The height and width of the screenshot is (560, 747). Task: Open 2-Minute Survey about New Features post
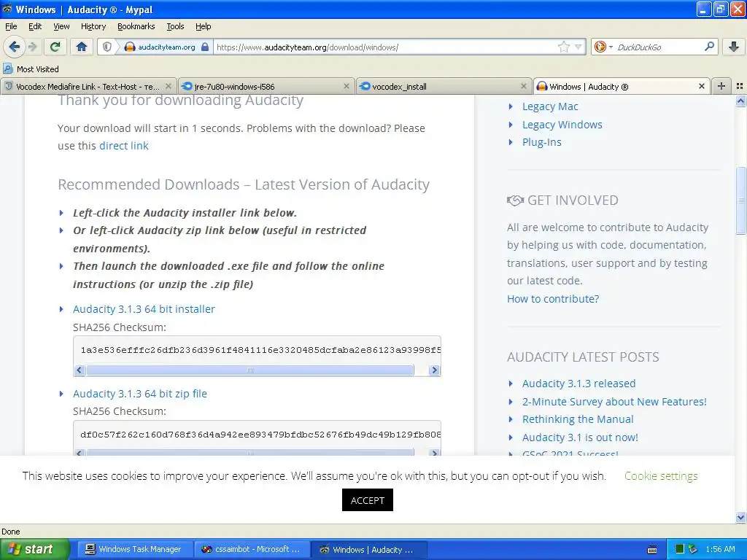point(614,402)
